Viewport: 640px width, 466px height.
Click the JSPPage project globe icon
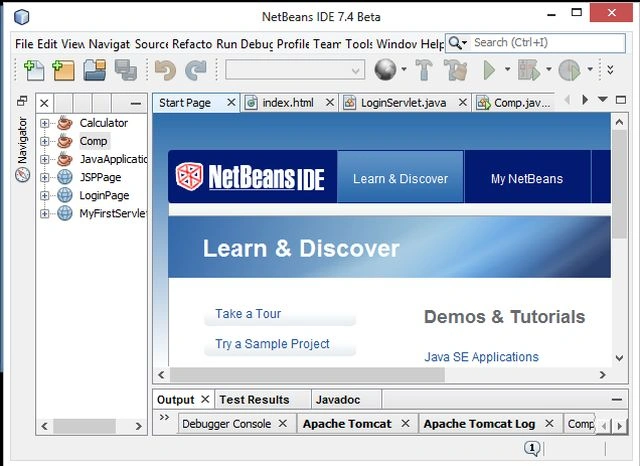(x=65, y=177)
